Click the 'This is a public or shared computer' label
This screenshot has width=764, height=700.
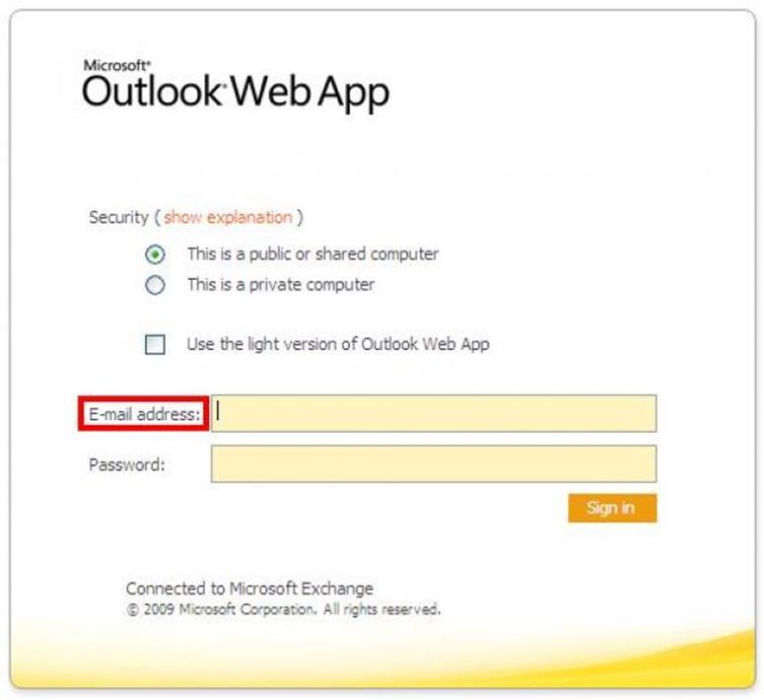click(x=313, y=254)
